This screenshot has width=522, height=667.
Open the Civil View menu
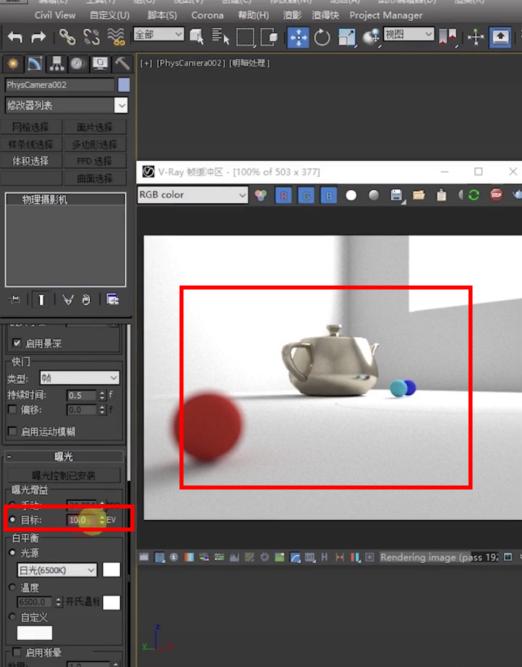tap(55, 15)
